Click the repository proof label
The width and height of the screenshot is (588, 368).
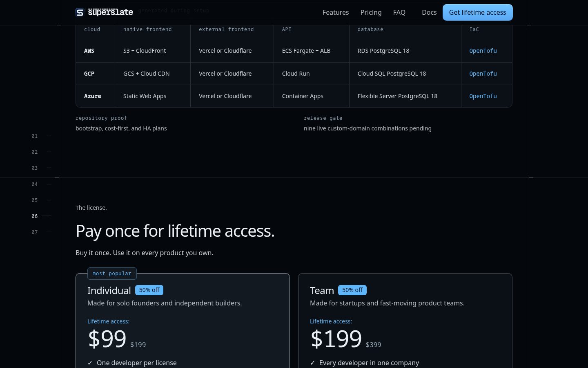tap(101, 118)
